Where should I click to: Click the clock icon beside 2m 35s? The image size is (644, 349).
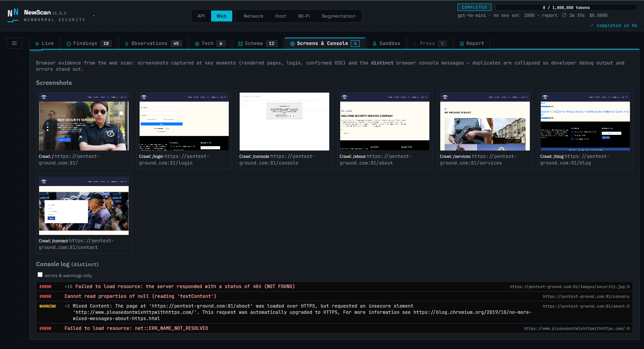(x=564, y=15)
